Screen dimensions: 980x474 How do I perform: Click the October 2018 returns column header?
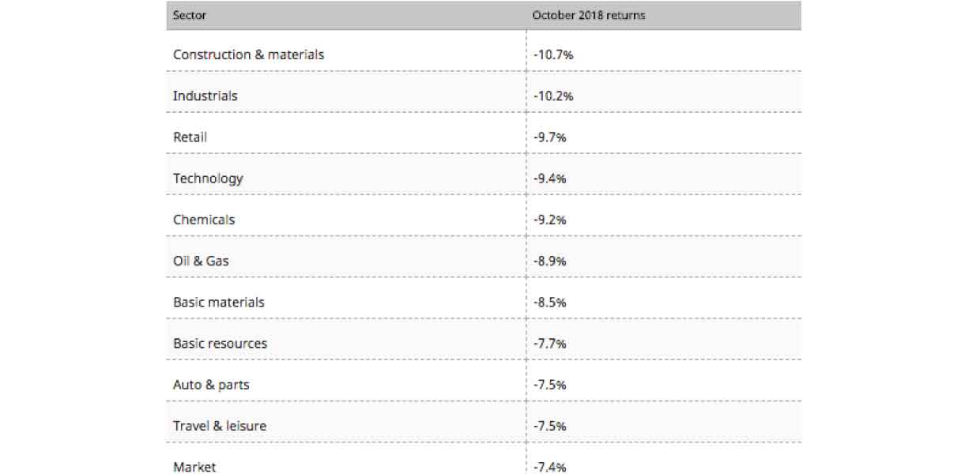[x=588, y=15]
